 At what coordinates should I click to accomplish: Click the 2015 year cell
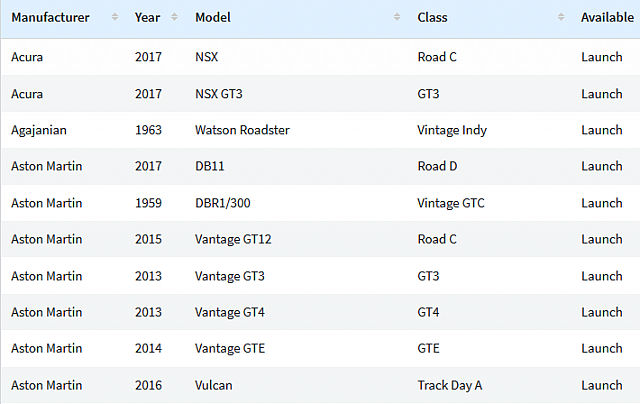point(149,239)
